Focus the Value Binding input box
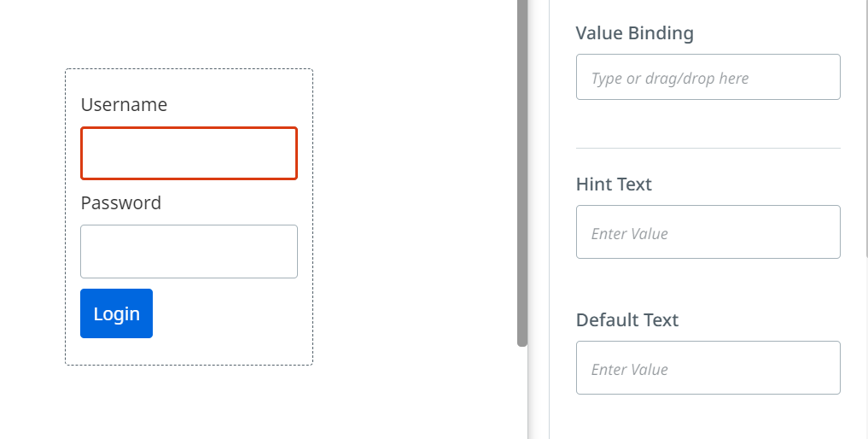868x439 pixels. pos(708,78)
